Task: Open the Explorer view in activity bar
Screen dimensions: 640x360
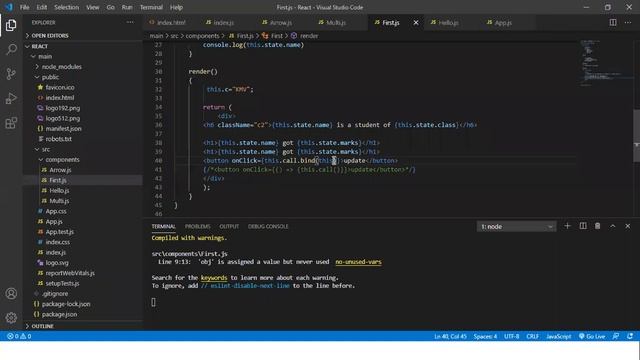Action: tap(11, 25)
